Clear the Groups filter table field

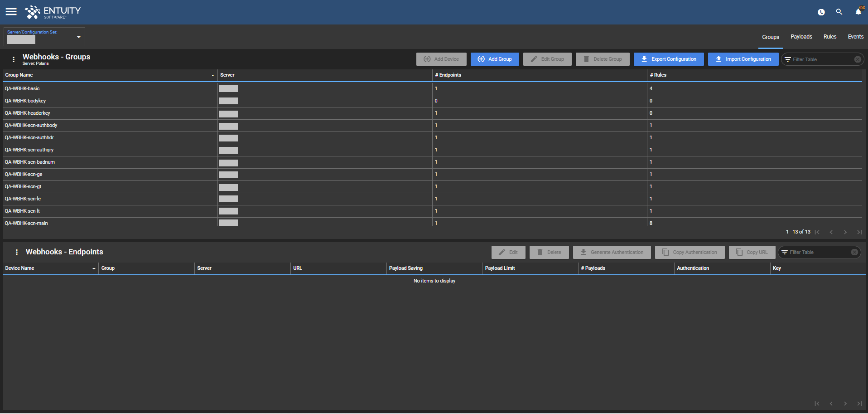[x=858, y=59]
